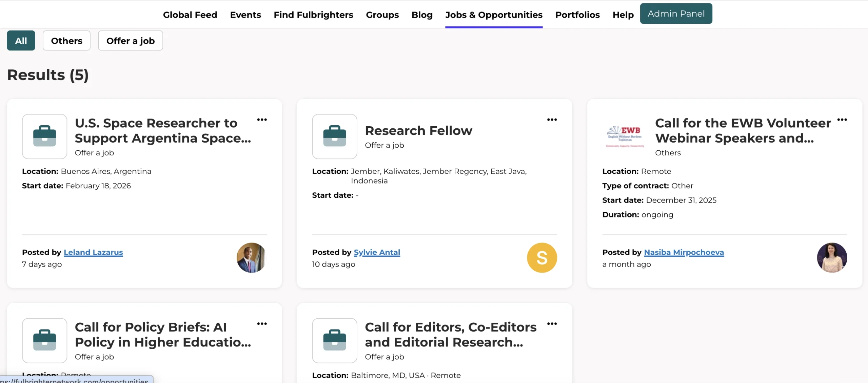Image resolution: width=868 pixels, height=383 pixels.
Task: Open Leland Lazarus profile photo
Action: point(251,258)
